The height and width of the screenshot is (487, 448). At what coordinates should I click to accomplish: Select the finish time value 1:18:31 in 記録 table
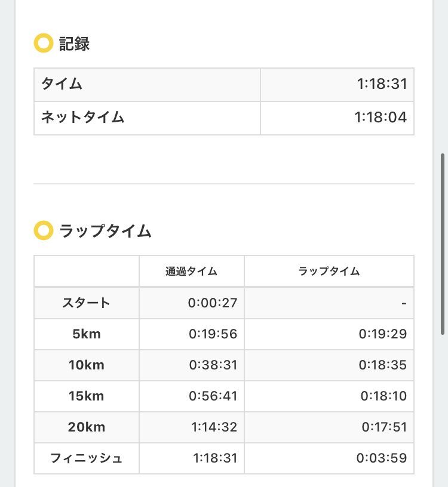click(x=382, y=84)
